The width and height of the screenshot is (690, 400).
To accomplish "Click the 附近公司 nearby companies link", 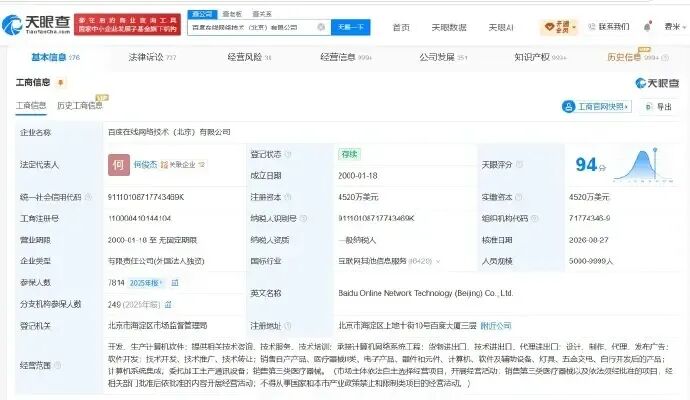I will (496, 326).
